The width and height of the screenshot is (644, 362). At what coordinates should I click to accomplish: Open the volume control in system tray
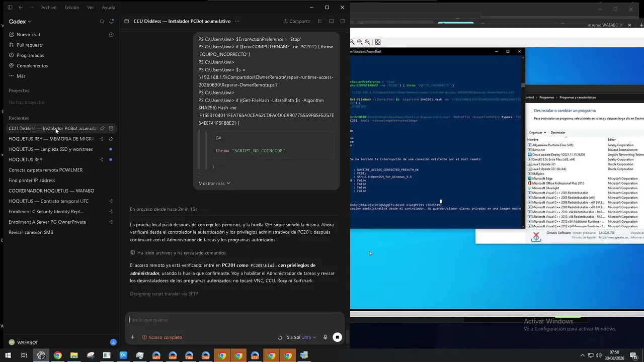coord(599,356)
